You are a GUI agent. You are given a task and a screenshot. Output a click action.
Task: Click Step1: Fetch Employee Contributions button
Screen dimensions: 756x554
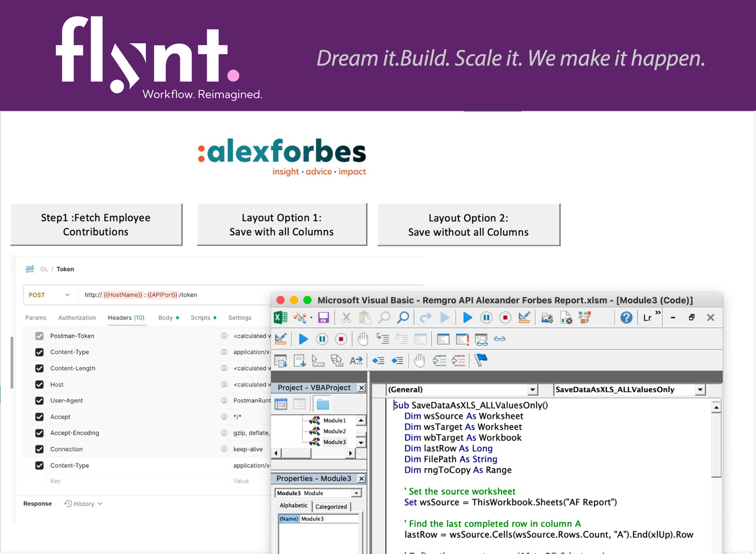click(96, 225)
